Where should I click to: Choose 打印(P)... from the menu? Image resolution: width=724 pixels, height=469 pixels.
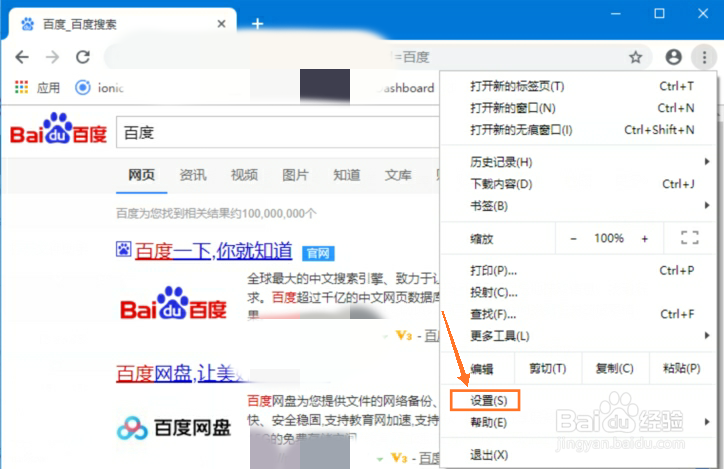point(579,271)
